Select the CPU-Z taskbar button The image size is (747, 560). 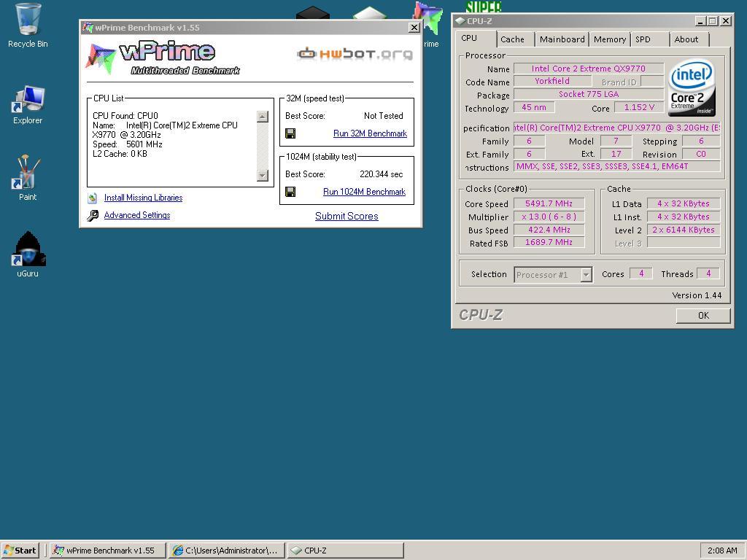click(x=345, y=551)
